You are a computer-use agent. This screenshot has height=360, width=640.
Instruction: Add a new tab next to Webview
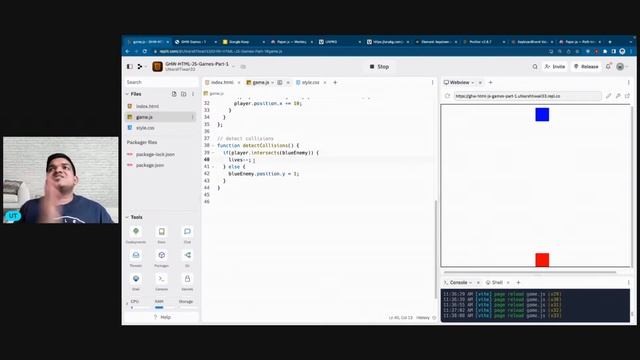pos(491,82)
